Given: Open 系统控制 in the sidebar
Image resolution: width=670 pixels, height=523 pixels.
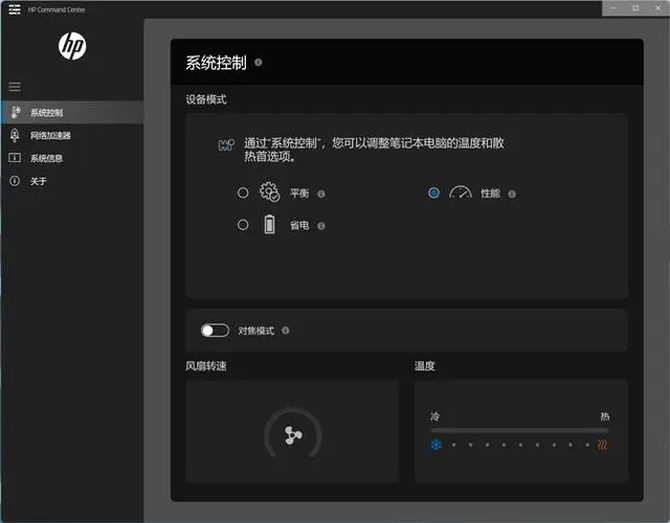Looking at the screenshot, I should (72, 112).
